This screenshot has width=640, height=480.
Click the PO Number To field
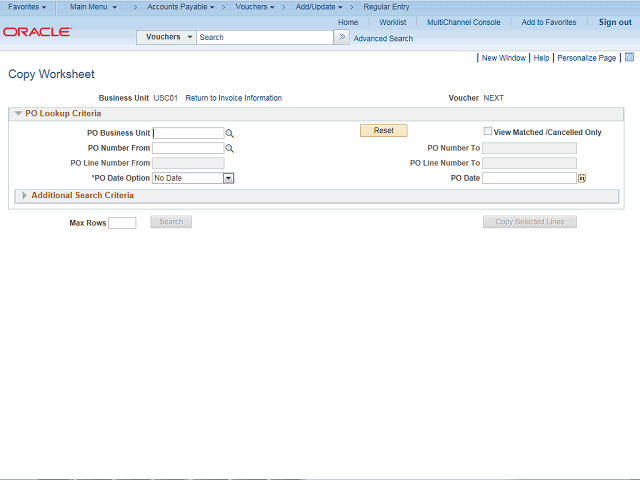click(x=529, y=148)
